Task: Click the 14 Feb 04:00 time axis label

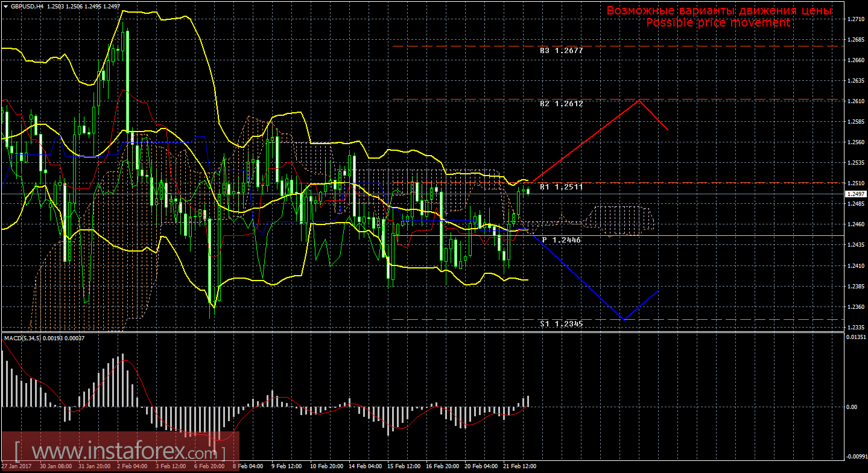Action: (365, 466)
